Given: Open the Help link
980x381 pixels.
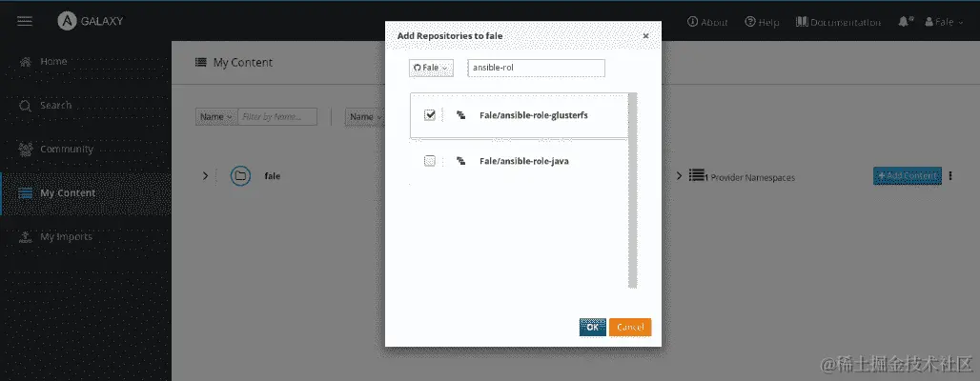Looking at the screenshot, I should 762,22.
